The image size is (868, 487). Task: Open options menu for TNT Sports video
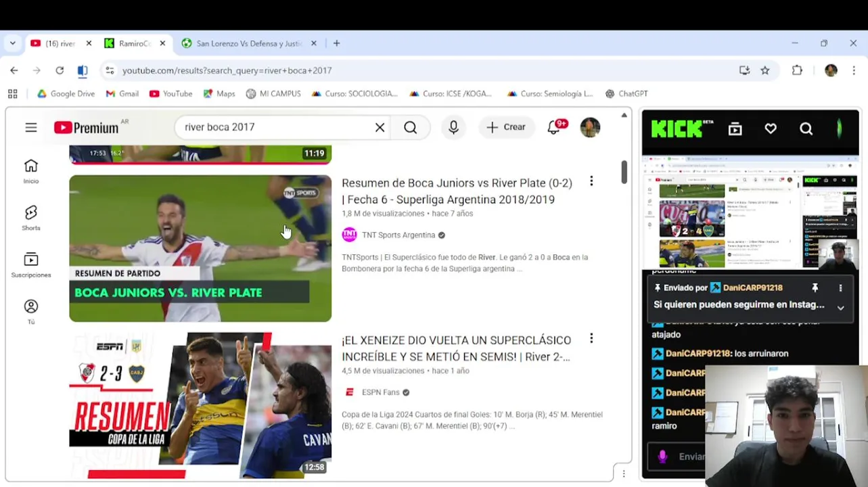click(591, 181)
